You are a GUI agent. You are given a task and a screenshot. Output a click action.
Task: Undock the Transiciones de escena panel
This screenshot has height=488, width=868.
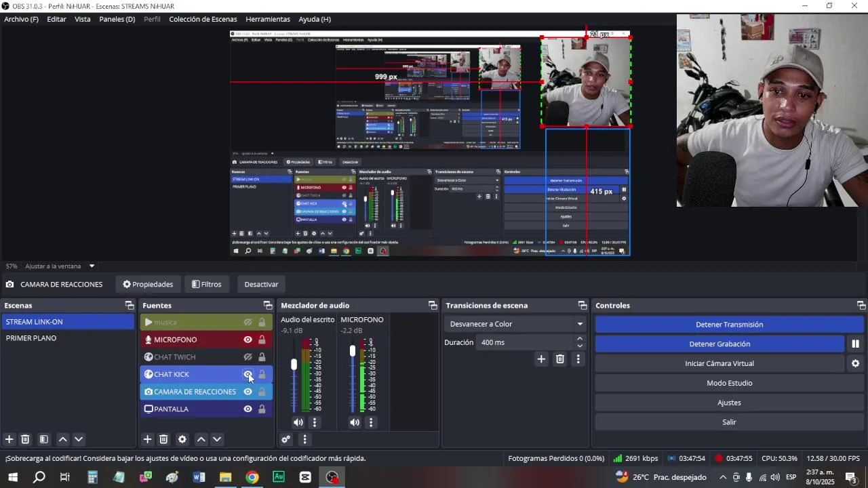pyautogui.click(x=583, y=306)
